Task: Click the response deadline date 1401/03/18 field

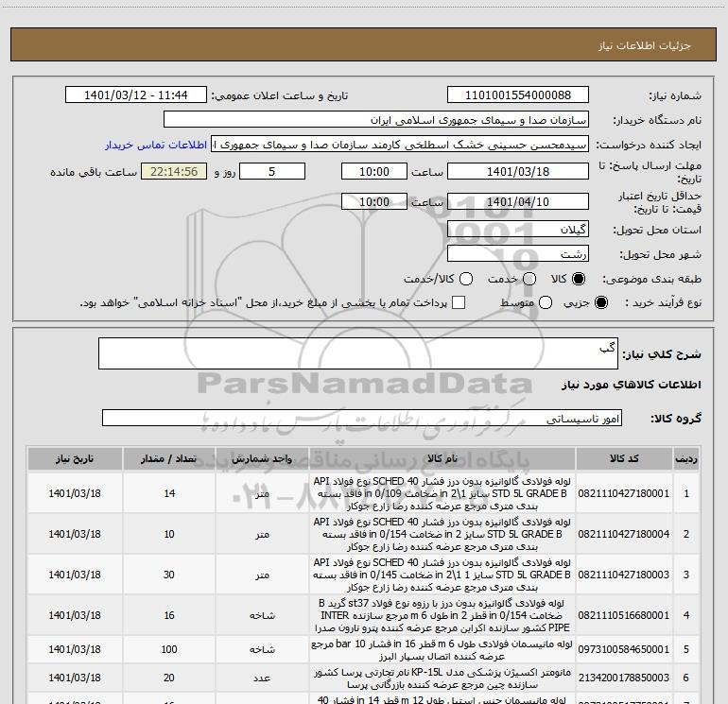Action: [x=518, y=172]
